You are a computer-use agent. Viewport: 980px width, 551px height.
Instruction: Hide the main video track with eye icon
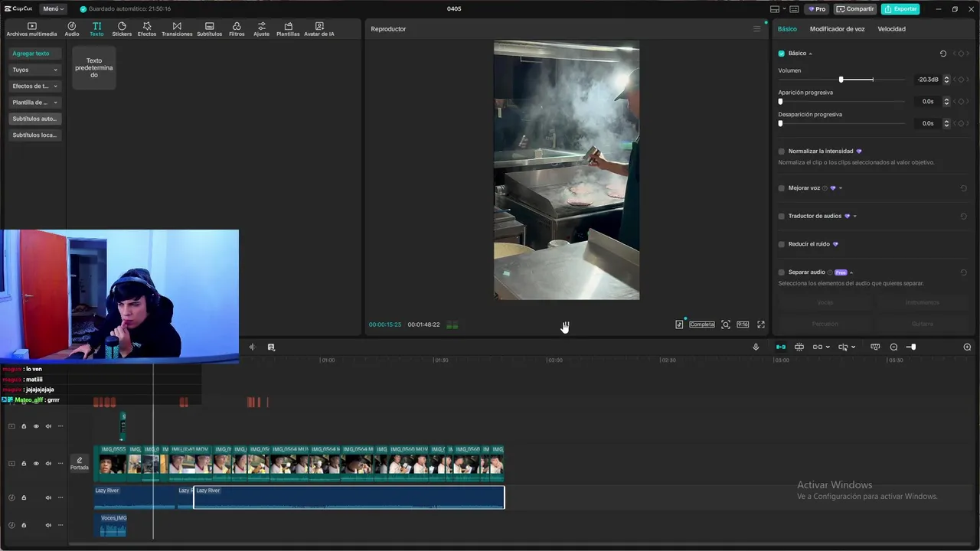click(36, 464)
